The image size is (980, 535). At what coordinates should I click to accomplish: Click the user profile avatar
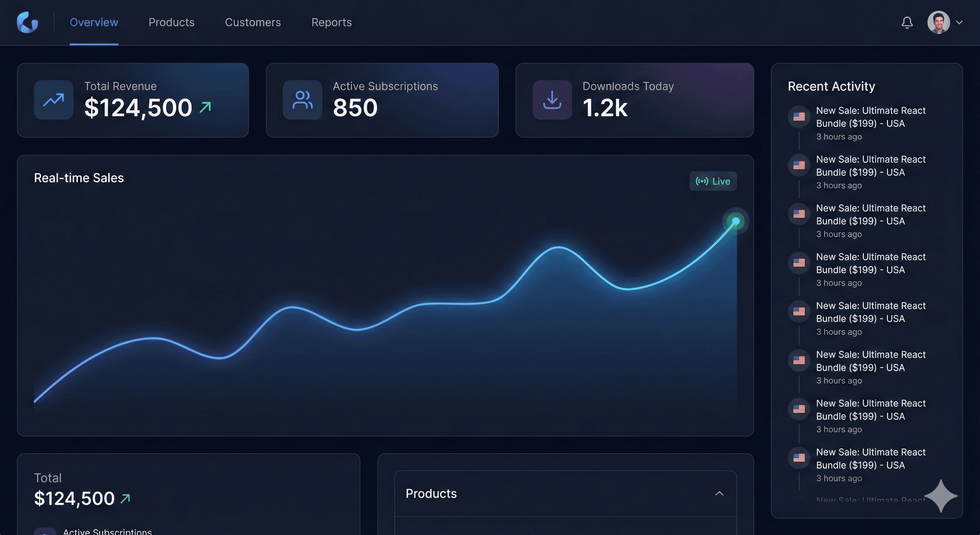pyautogui.click(x=938, y=23)
